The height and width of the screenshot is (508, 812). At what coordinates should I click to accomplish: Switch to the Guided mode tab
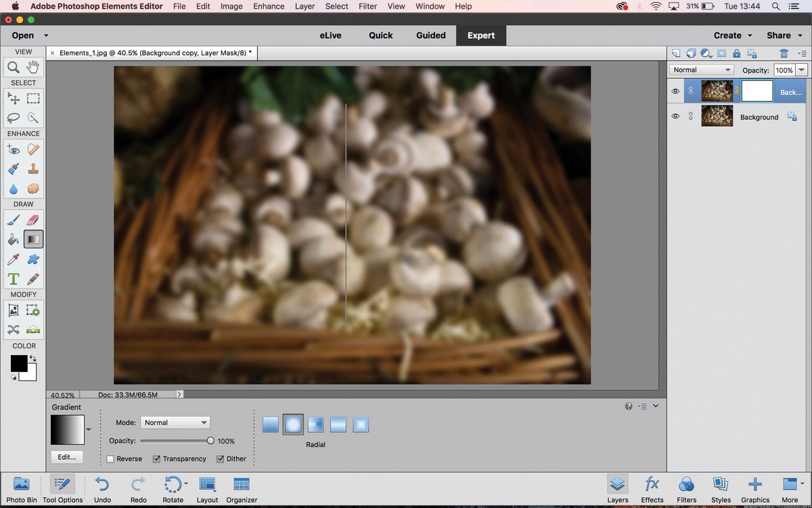click(431, 35)
